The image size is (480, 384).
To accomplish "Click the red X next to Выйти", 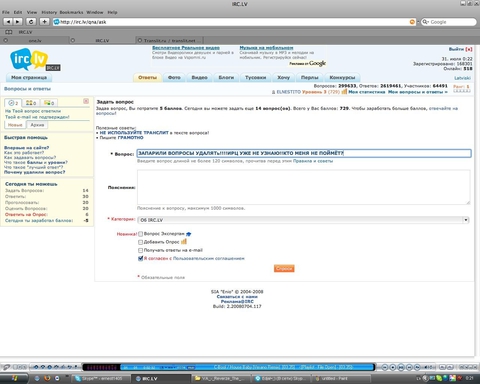I will [469, 49].
